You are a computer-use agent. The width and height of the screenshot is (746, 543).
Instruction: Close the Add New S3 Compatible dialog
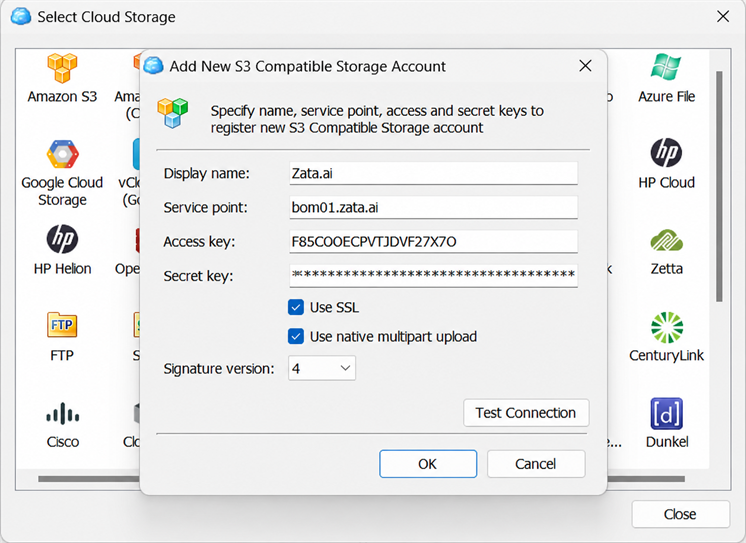tap(585, 66)
